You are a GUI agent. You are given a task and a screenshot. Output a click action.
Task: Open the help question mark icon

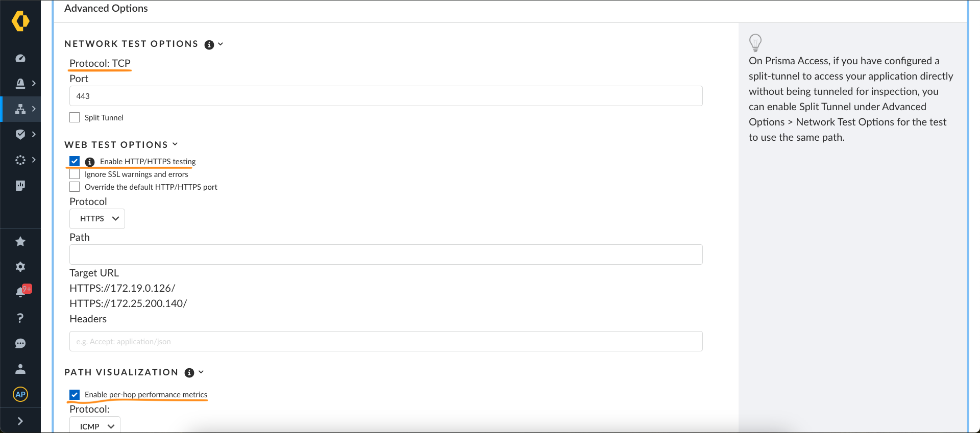[x=20, y=318]
